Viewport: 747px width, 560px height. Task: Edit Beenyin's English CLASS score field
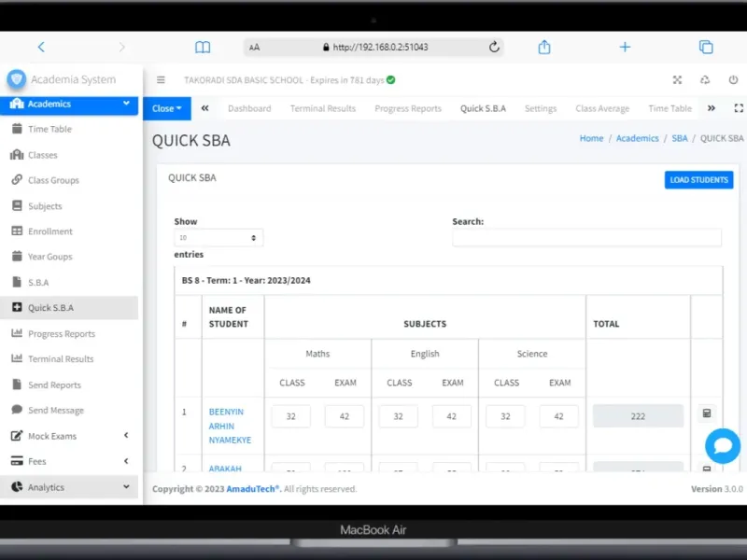pyautogui.click(x=399, y=416)
